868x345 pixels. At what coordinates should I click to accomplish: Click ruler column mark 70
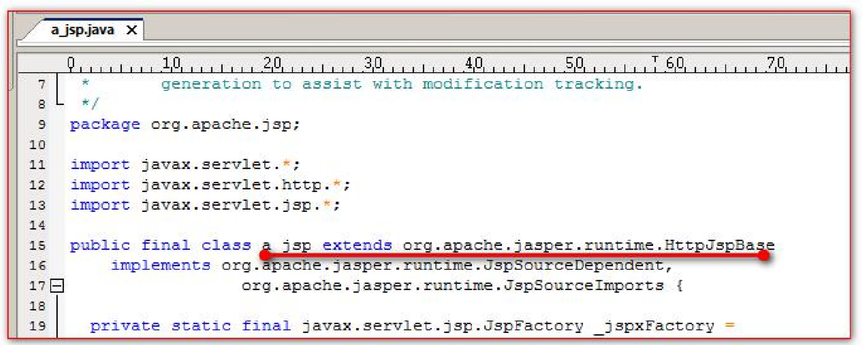(x=776, y=63)
